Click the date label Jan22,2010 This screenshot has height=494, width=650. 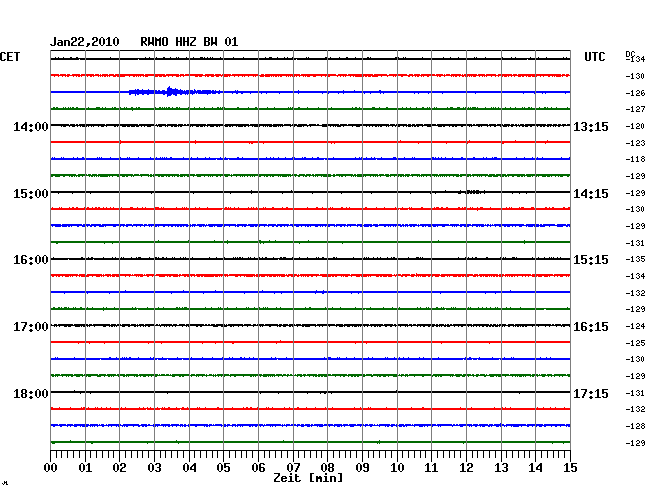click(x=85, y=42)
